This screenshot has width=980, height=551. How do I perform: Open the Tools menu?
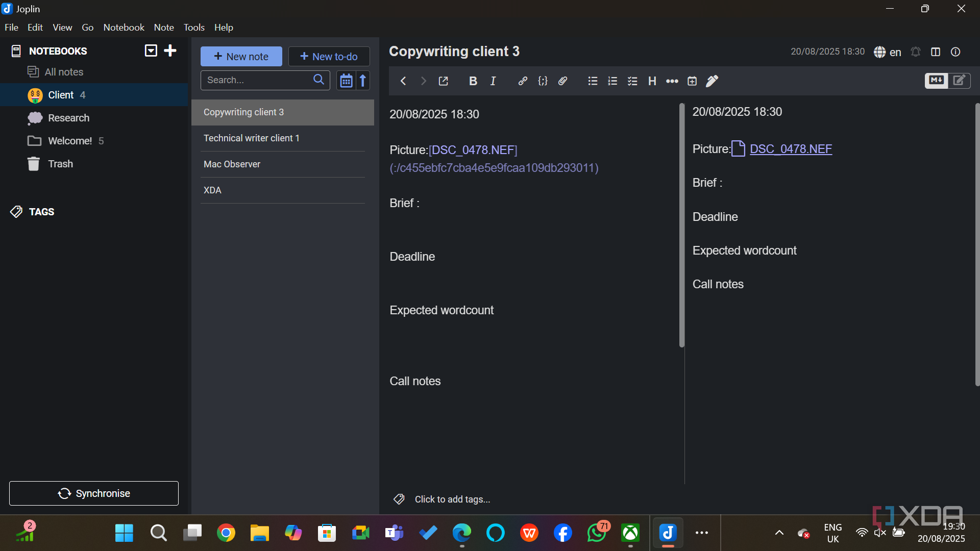(194, 28)
